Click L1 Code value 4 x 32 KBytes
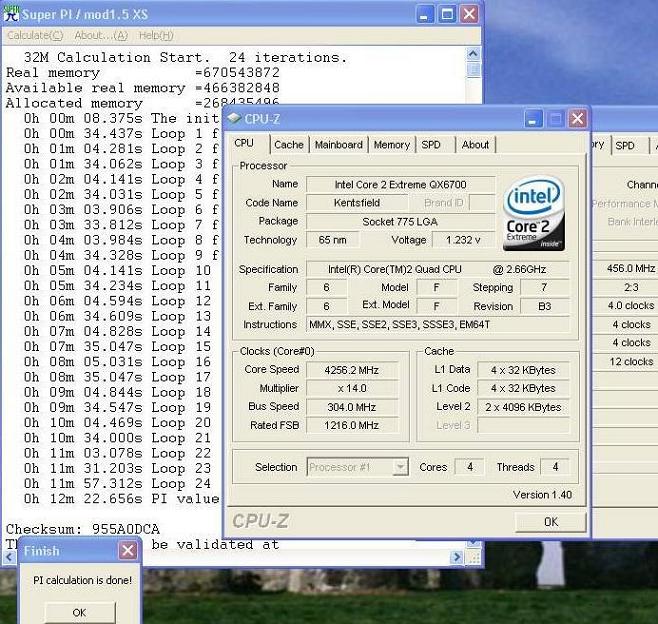This screenshot has height=624, width=658. (523, 388)
